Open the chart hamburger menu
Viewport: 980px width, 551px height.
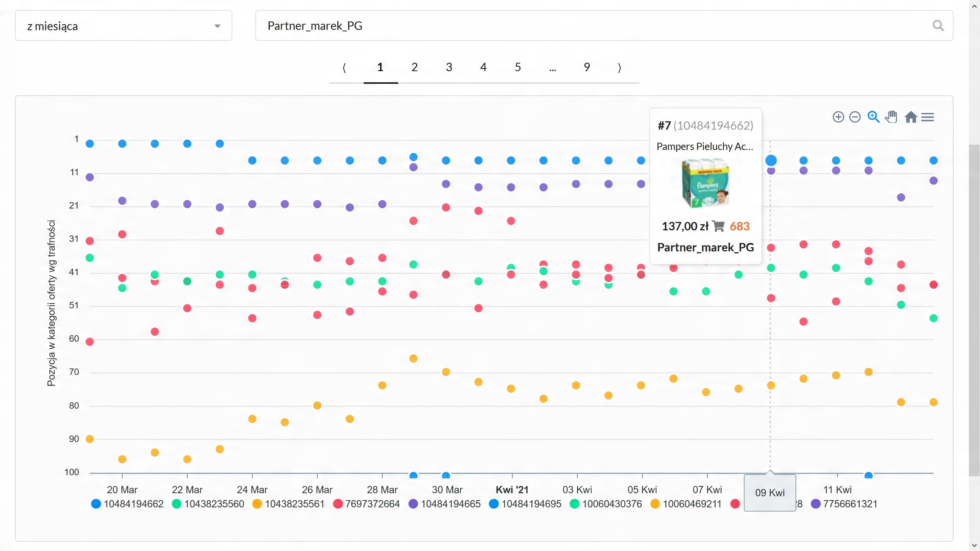928,117
